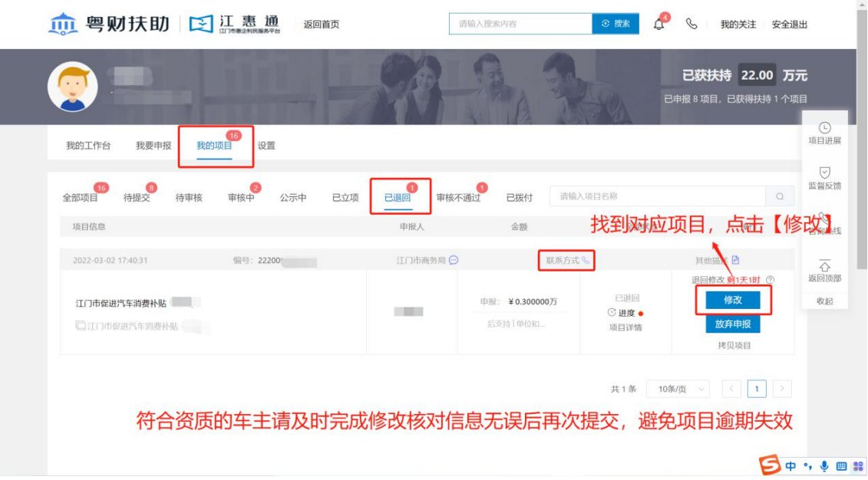868x480 pixels.
Task: Toggle the input method punctuation icon
Action: coord(807,466)
